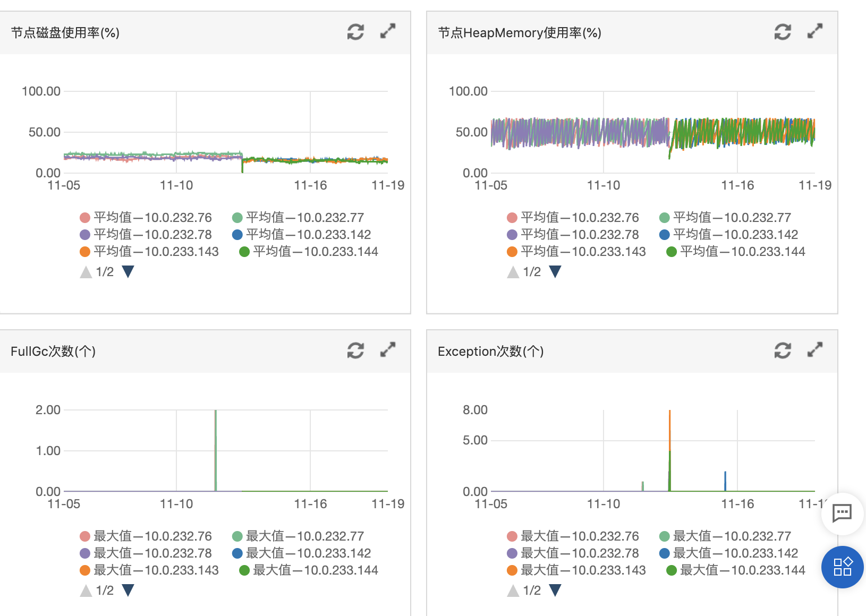866x616 pixels.
Task: Toggle 平均值—10.0.233.144 series in HeapMemory chart
Action: 736,252
